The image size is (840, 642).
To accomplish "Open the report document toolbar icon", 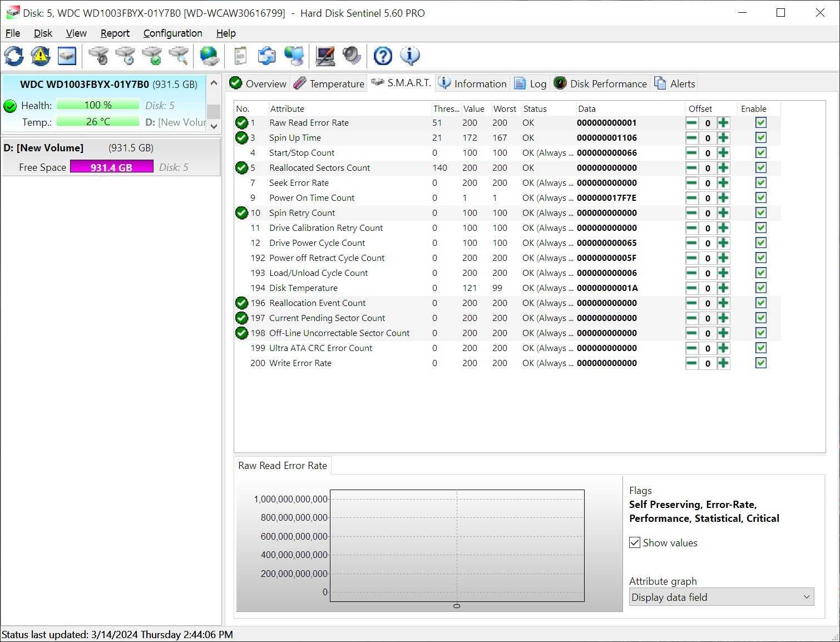I will [240, 56].
